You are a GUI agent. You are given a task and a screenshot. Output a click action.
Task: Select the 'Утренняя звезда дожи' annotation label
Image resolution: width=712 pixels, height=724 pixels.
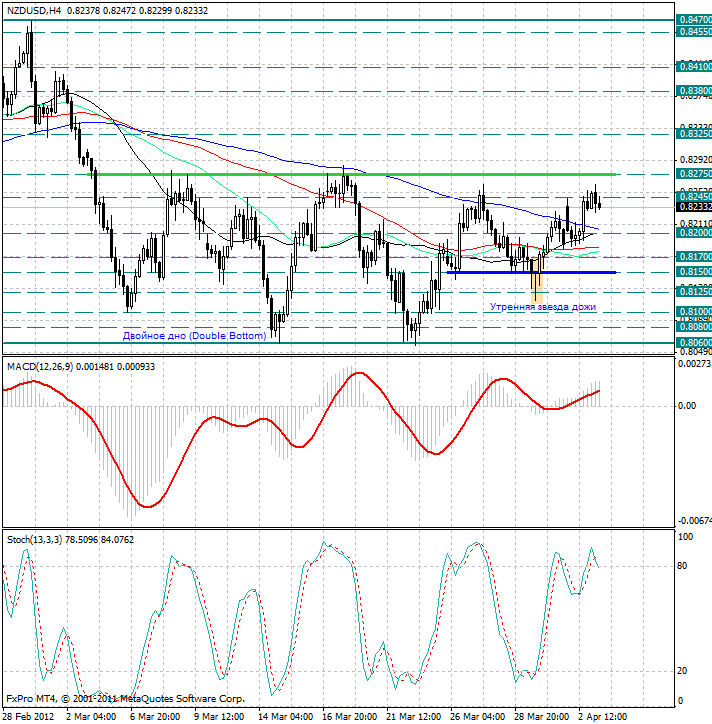coord(543,307)
